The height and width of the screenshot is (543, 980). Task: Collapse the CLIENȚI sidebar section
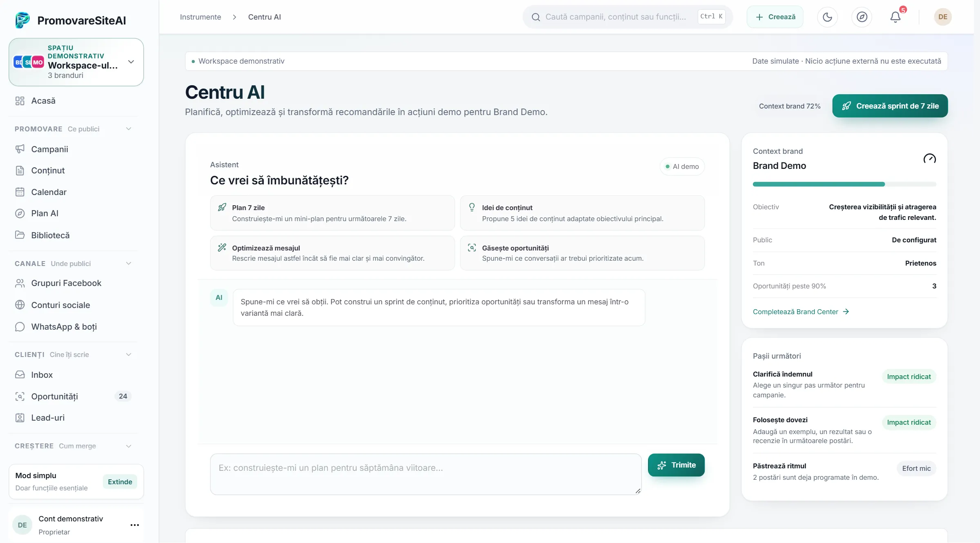(129, 355)
